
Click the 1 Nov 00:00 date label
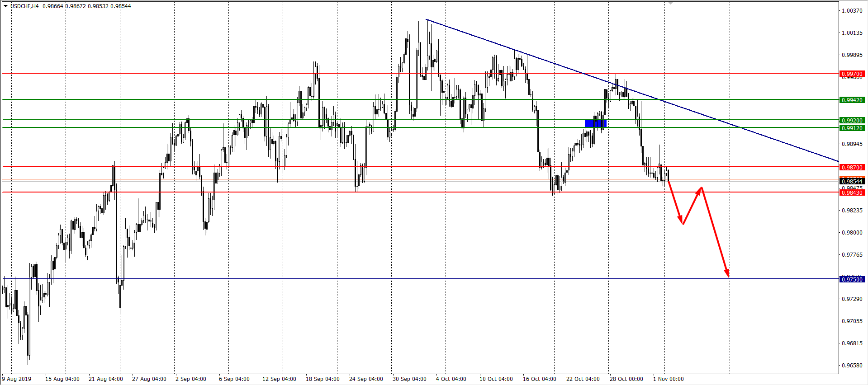pyautogui.click(x=668, y=379)
